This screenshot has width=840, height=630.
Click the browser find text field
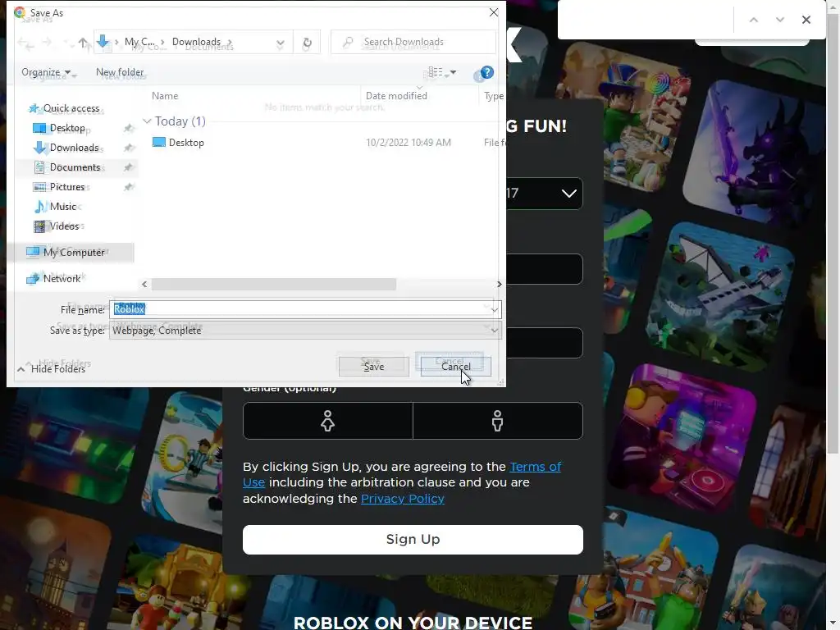click(646, 20)
